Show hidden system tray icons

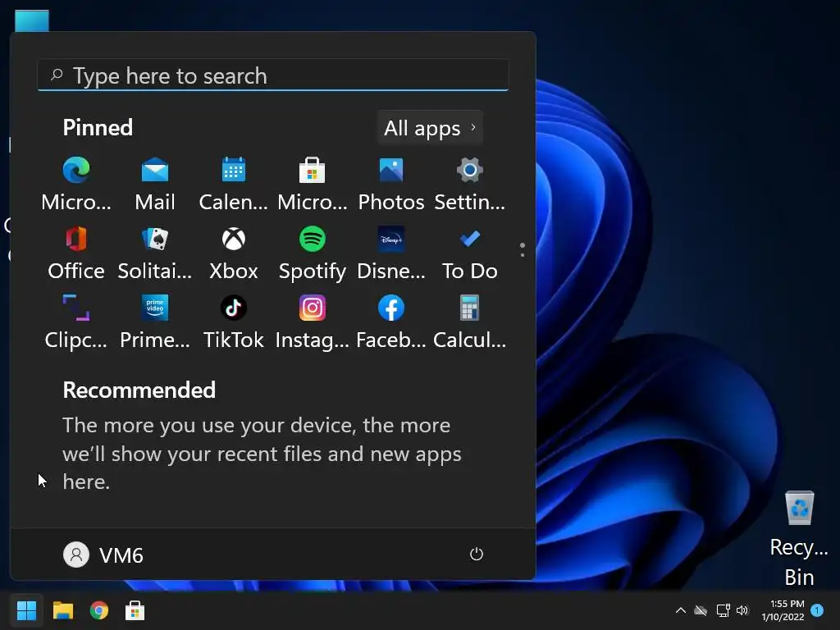pyautogui.click(x=681, y=610)
